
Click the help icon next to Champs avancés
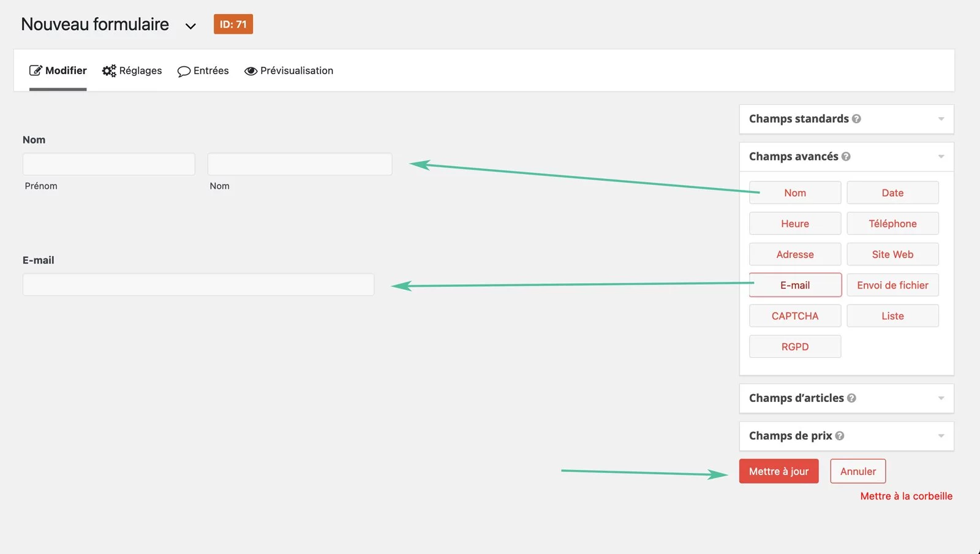point(846,156)
